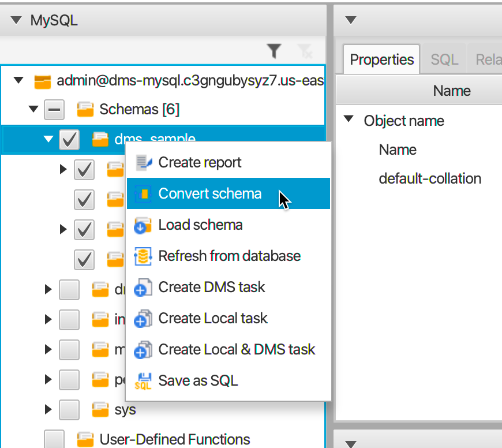This screenshot has height=448, width=502.
Task: Select folder icon of schema starting with 'in'
Action: [100, 319]
